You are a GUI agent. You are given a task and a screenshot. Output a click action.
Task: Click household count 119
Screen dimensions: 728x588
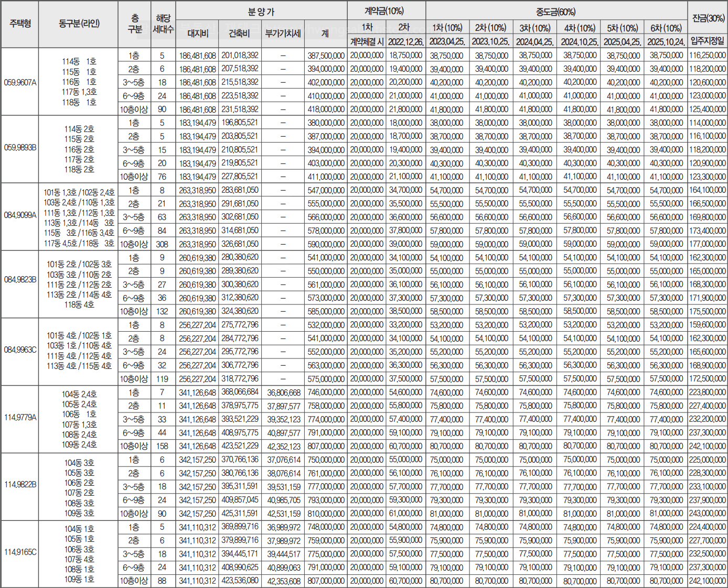[x=162, y=379]
